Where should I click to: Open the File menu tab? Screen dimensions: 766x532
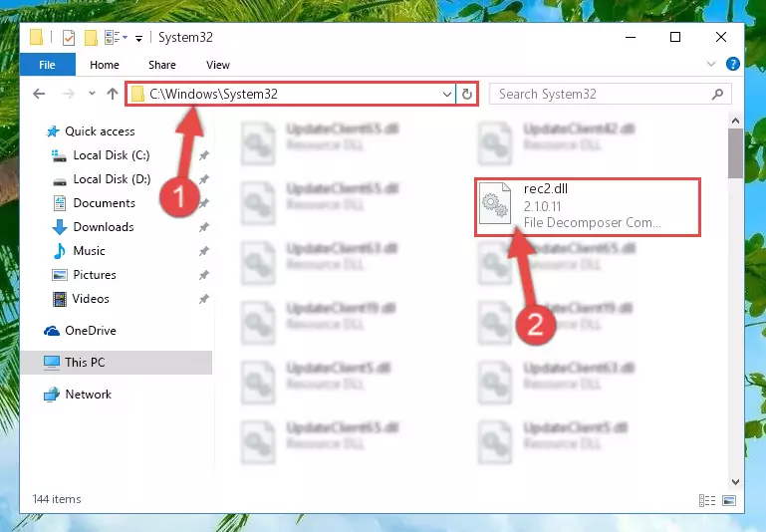48,65
